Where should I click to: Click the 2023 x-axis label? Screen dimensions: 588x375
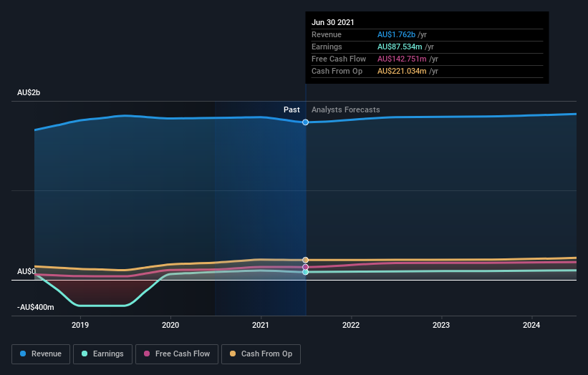(x=441, y=325)
